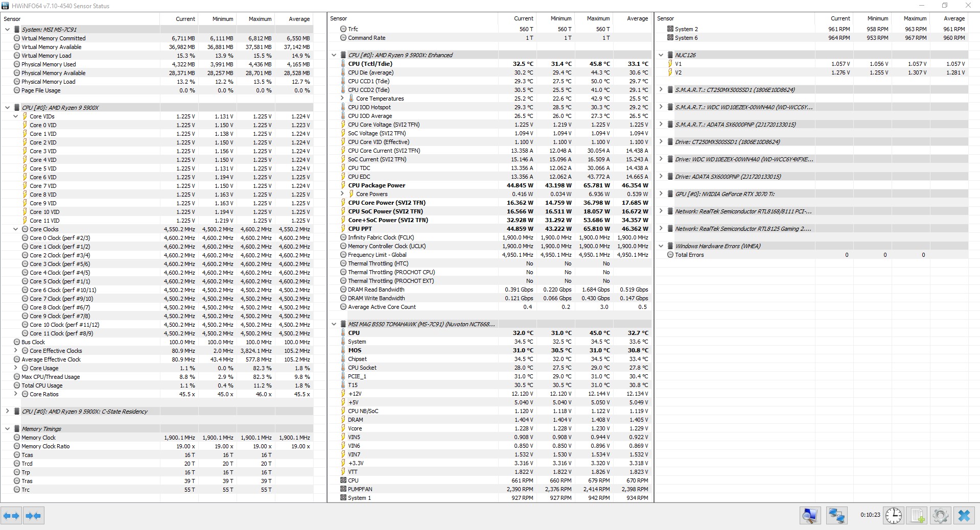Click the thermometer icon beside CPU IOD Hotspot
The width and height of the screenshot is (980, 530).
point(343,107)
